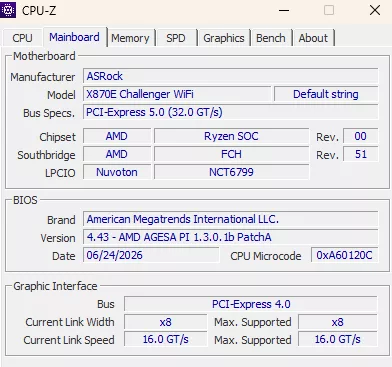Screen dimensions: 392x367
Task: Click the Bus Specs. label
Action: [x=49, y=113]
